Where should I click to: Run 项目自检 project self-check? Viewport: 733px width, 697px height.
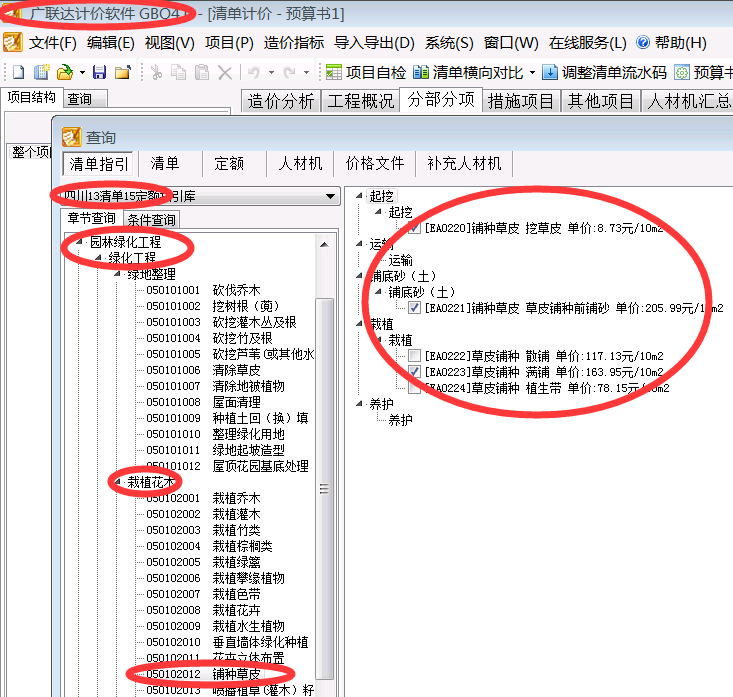point(366,72)
